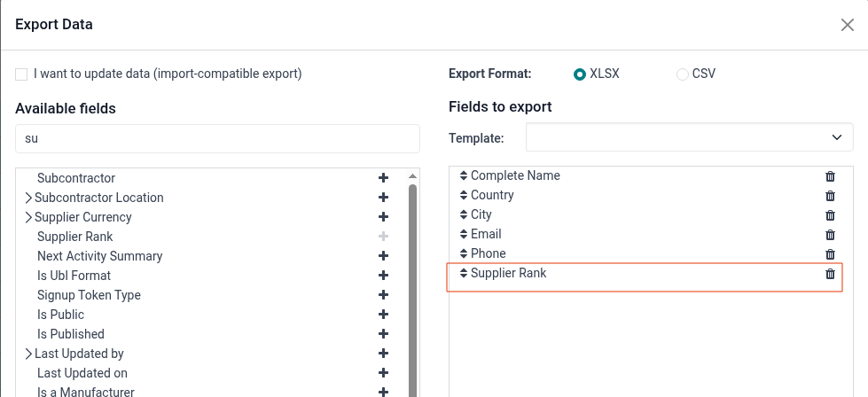
Task: Click the available fields search box
Action: point(217,139)
